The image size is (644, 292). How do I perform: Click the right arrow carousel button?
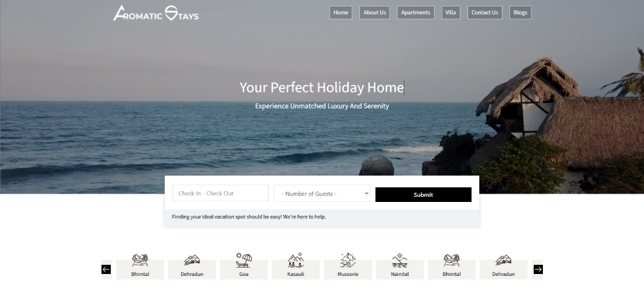tap(538, 269)
